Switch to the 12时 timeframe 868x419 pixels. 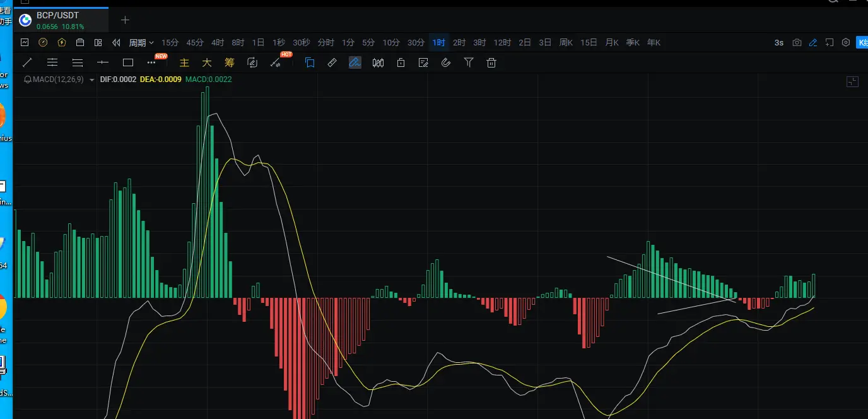pos(502,42)
